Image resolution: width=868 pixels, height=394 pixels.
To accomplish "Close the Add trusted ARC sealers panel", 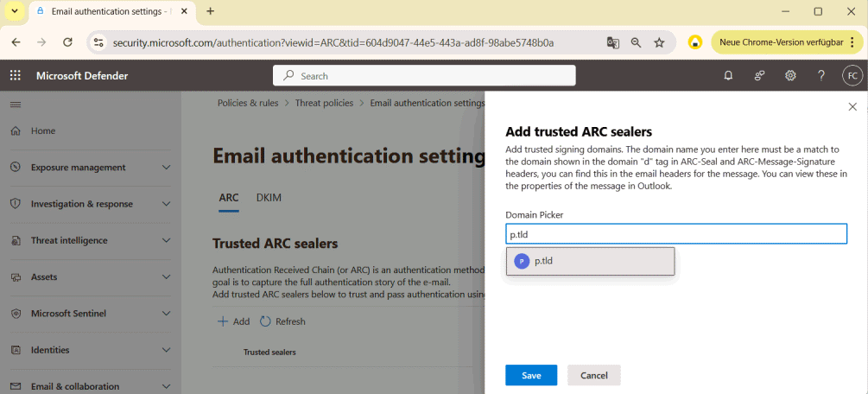I will [x=852, y=107].
